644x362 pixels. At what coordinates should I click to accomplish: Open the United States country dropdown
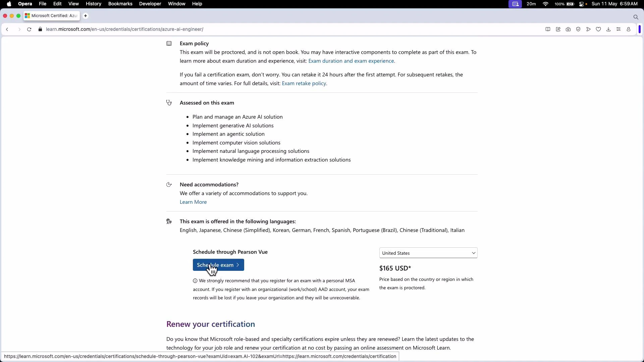(428, 253)
